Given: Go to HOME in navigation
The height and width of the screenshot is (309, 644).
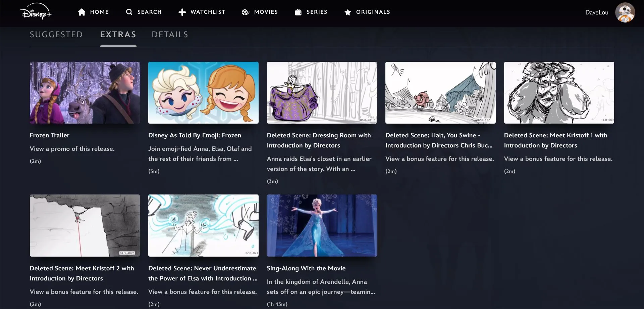Looking at the screenshot, I should click(99, 12).
